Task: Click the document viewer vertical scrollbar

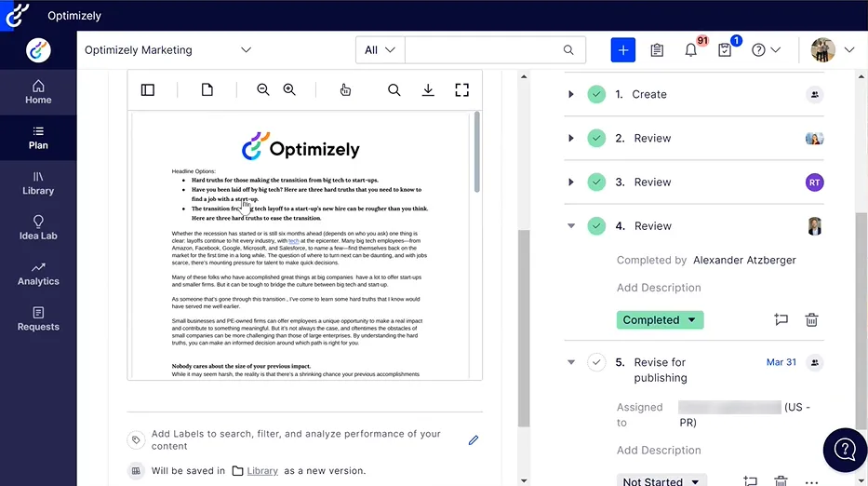Action: coord(476,152)
